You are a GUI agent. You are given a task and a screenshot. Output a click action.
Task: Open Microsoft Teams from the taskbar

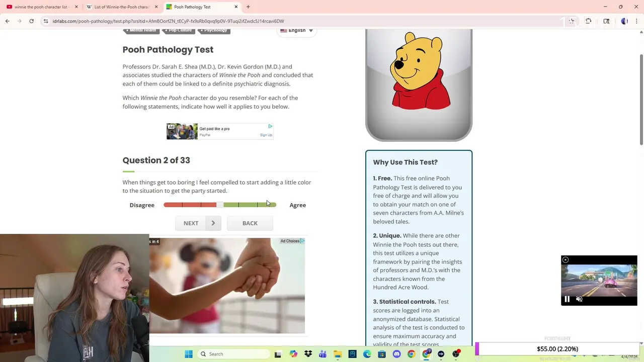(323, 354)
